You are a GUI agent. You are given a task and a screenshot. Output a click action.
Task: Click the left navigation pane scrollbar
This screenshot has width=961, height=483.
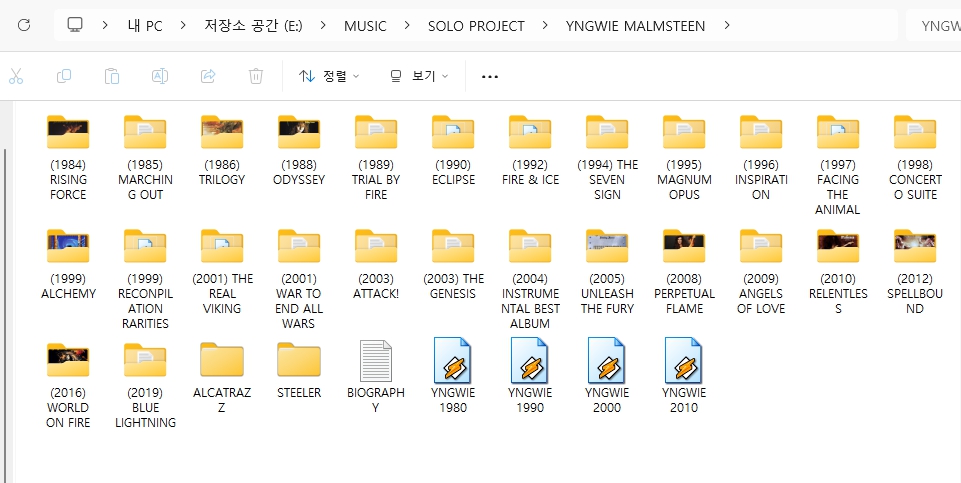[x=6, y=315]
